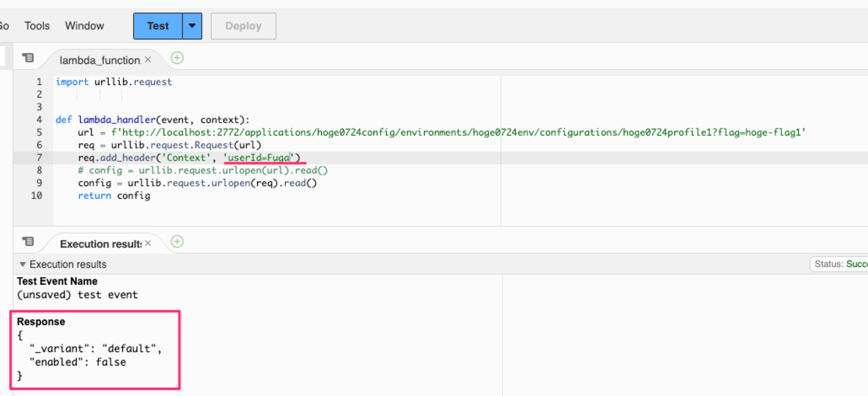Collapse the Execution results section

(23, 264)
